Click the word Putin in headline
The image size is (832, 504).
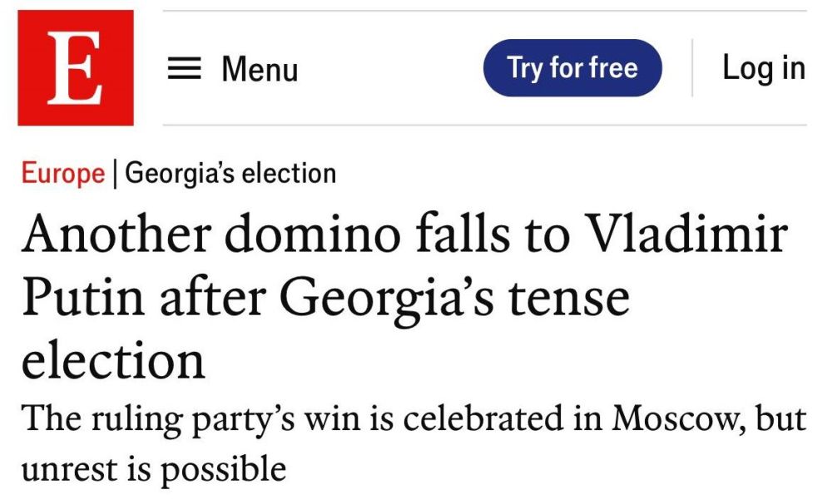pyautogui.click(x=82, y=297)
